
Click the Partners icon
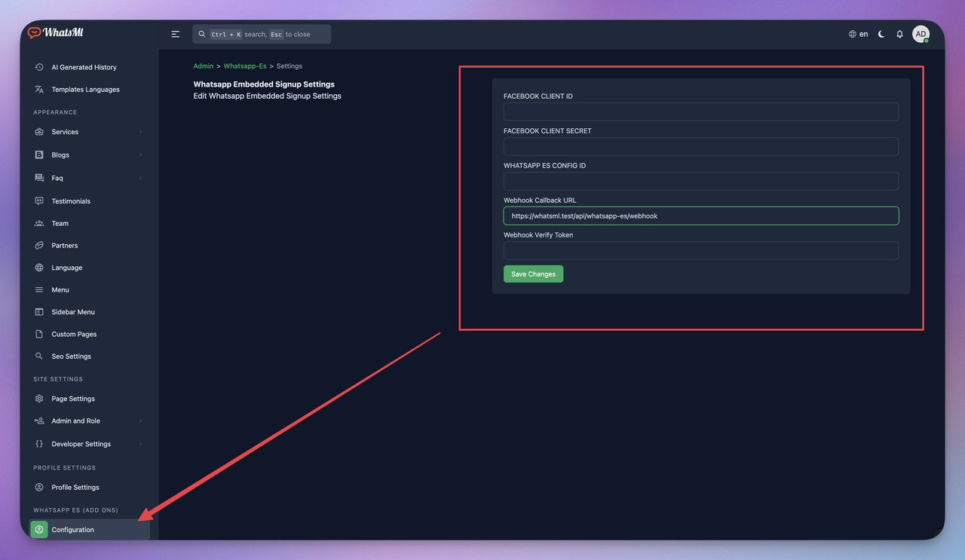coord(39,246)
